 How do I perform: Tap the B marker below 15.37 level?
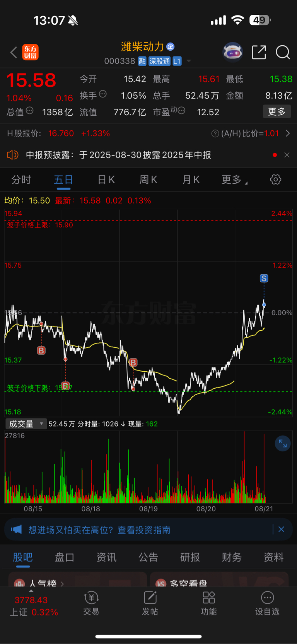[65, 386]
